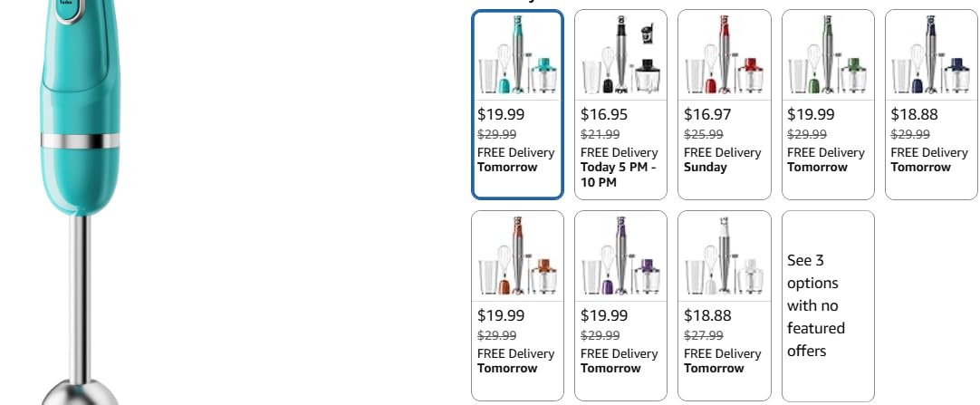Select the teal blender set priced $19.99
Image resolution: width=980 pixels, height=405 pixels.
pyautogui.click(x=517, y=104)
